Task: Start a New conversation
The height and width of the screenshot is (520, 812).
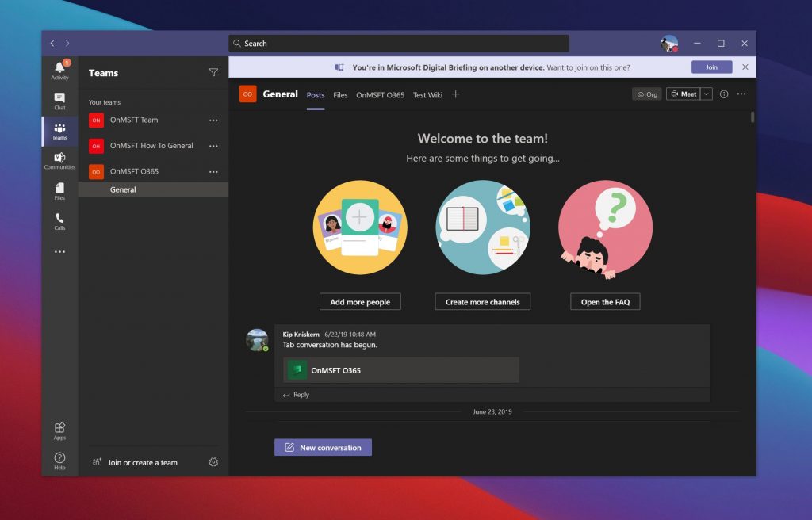Action: click(x=324, y=448)
